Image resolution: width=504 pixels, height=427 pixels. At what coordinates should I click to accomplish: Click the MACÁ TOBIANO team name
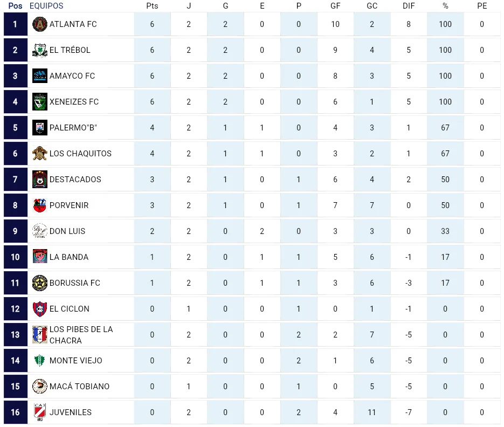pos(79,387)
